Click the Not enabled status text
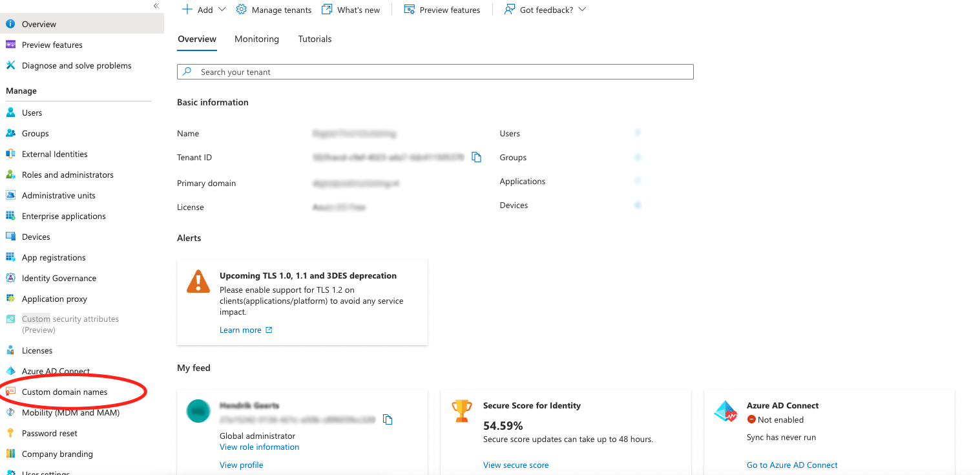 [x=780, y=419]
